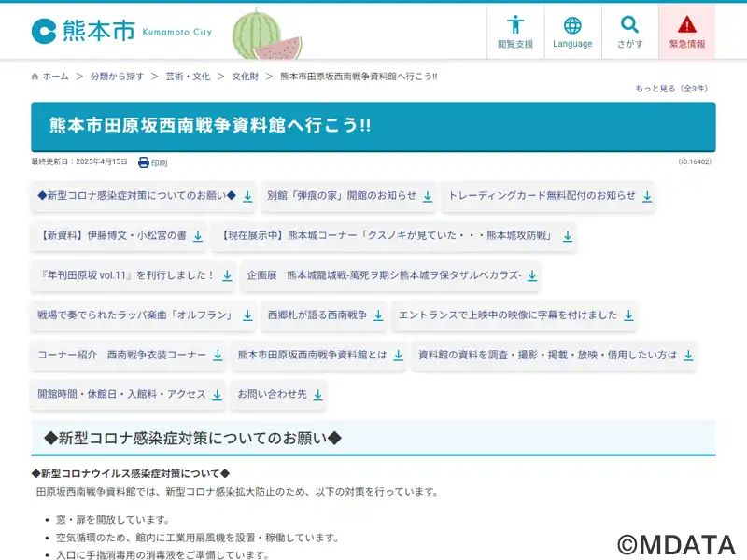This screenshot has height=560, width=747.
Task: Click bullet text about 工業用扇風機を設置・稼働
Action: (198, 538)
